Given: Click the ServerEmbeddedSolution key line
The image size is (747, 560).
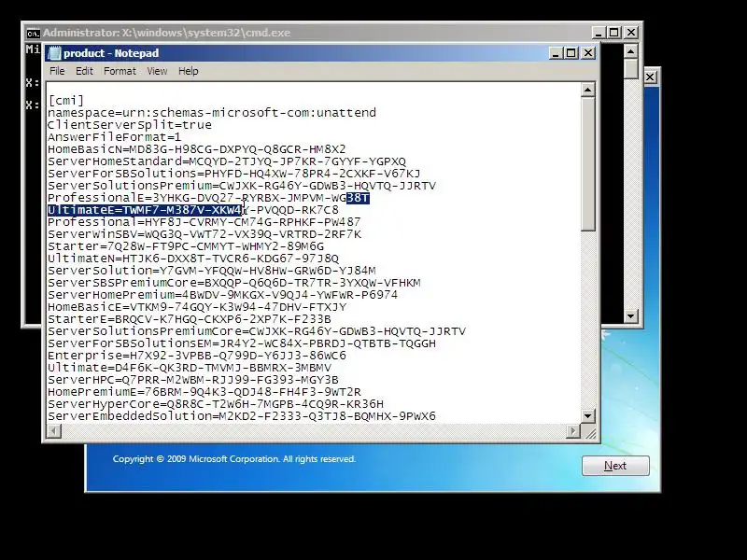Looking at the screenshot, I should point(242,416).
